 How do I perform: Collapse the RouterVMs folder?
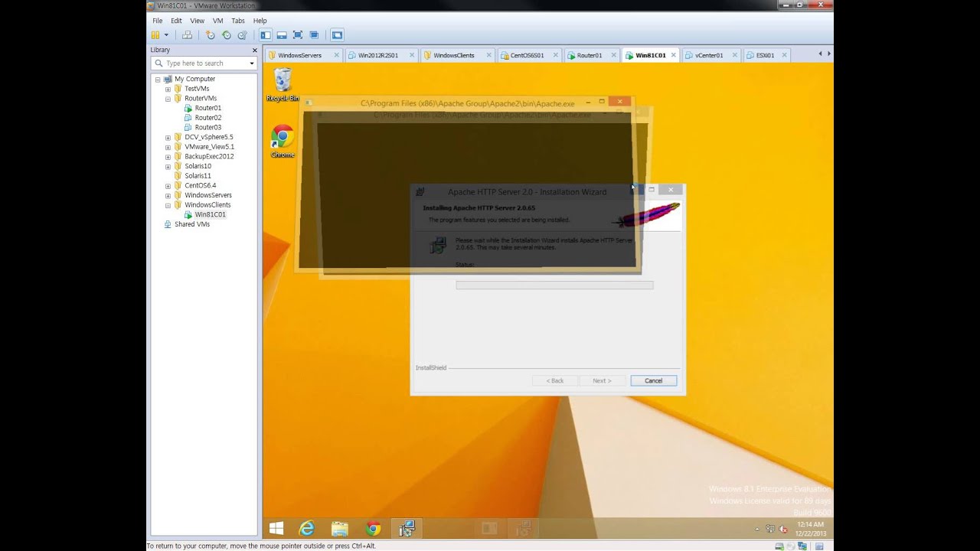168,99
